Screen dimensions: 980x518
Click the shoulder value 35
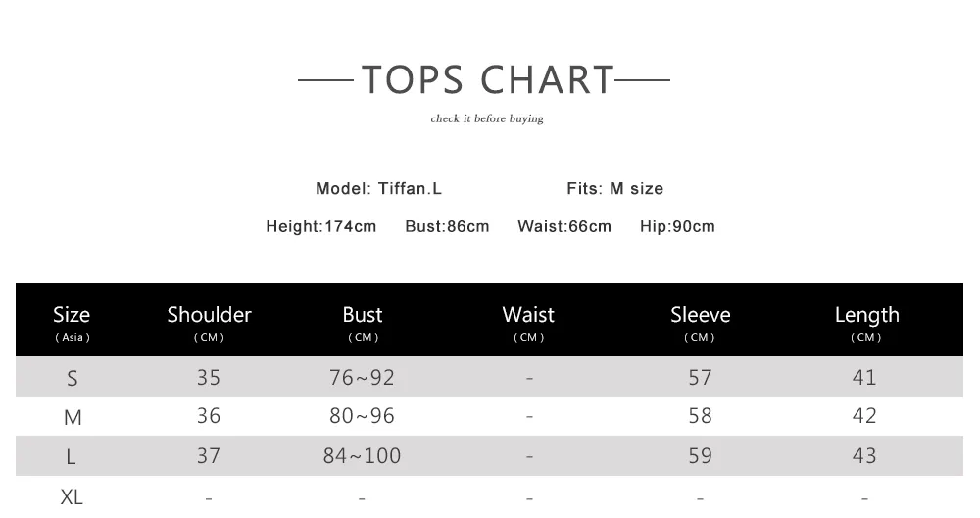point(209,377)
